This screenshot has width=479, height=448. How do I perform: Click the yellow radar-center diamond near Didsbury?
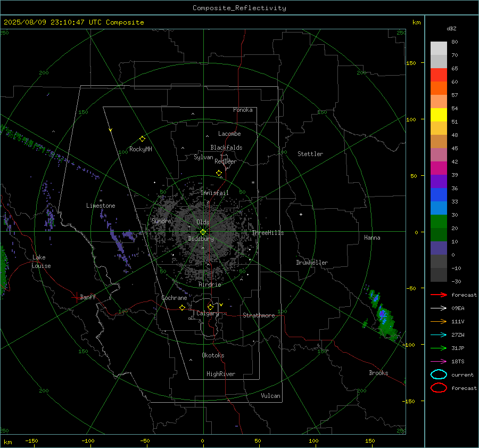[x=203, y=232]
